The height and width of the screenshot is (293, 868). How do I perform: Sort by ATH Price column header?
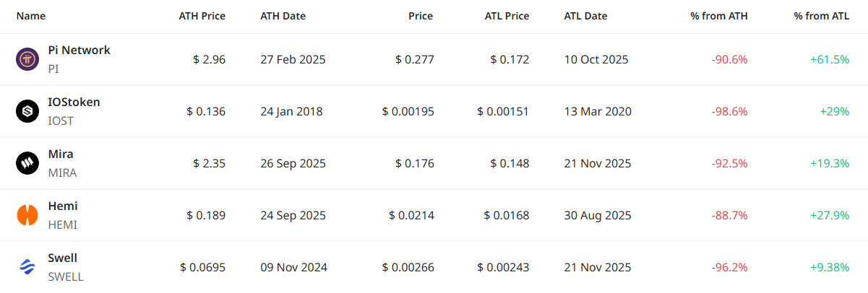(x=202, y=16)
